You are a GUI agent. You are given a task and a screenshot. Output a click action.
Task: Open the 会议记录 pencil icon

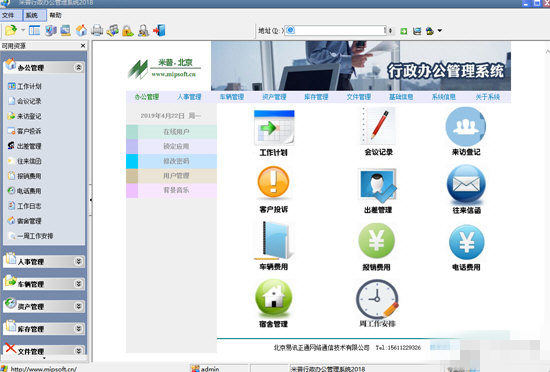(378, 126)
